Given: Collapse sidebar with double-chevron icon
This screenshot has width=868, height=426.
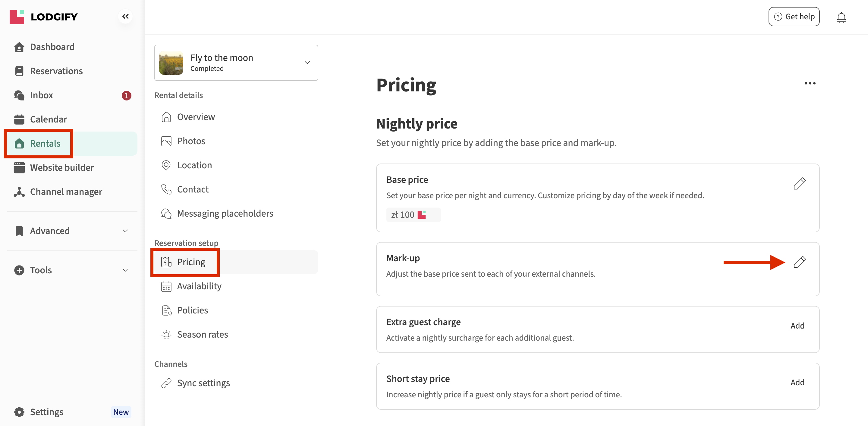Looking at the screenshot, I should click(125, 16).
